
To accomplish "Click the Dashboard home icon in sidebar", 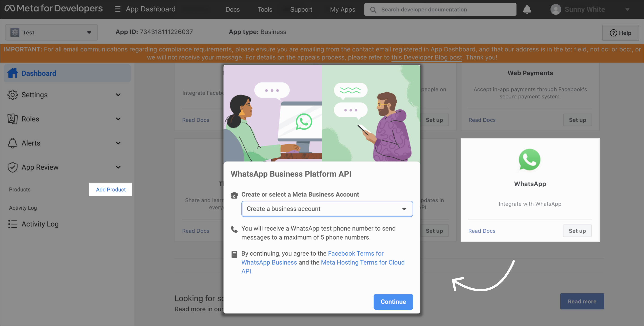I will click(x=13, y=73).
